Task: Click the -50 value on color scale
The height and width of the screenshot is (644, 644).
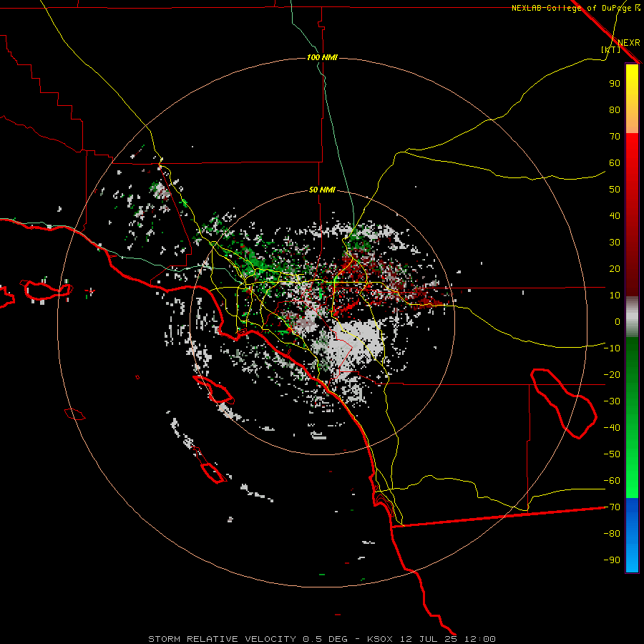Action: 612,454
